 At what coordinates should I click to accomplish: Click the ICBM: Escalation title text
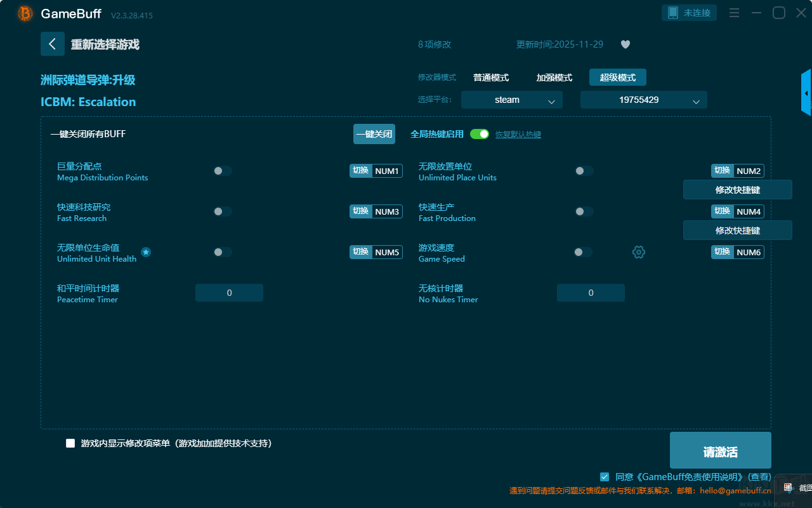coord(88,102)
